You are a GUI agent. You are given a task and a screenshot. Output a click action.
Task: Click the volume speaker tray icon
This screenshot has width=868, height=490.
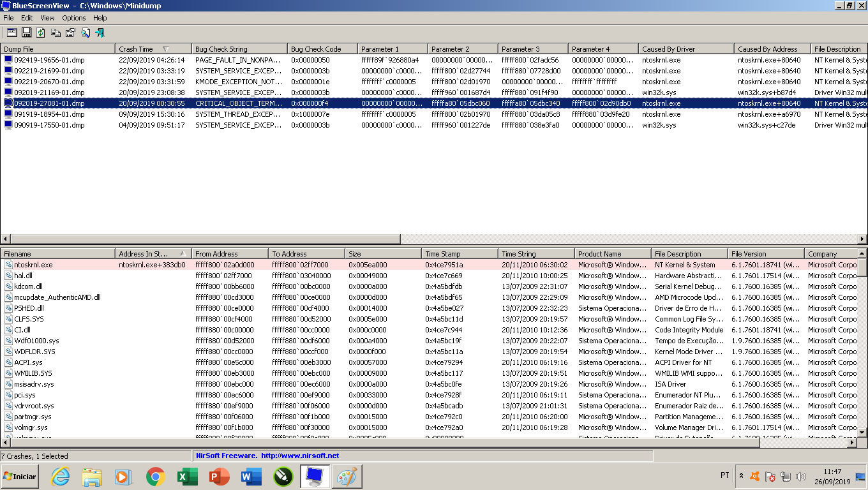pos(801,476)
